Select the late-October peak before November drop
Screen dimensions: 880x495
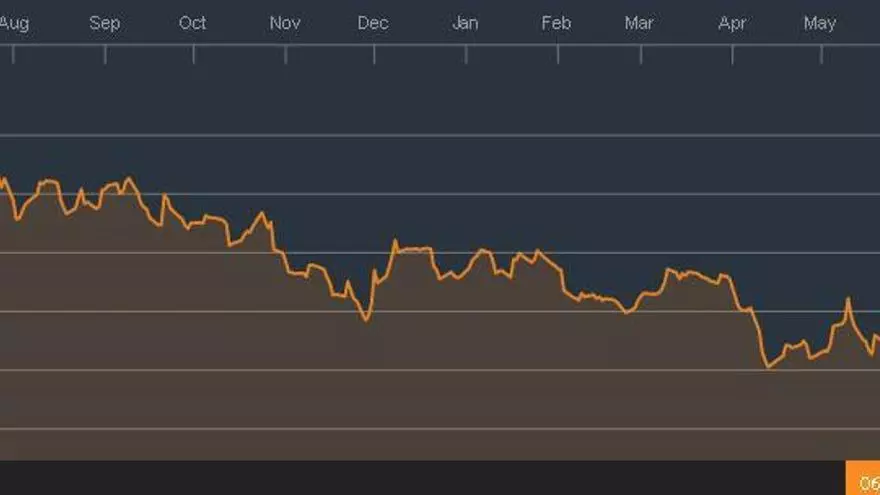262,213
